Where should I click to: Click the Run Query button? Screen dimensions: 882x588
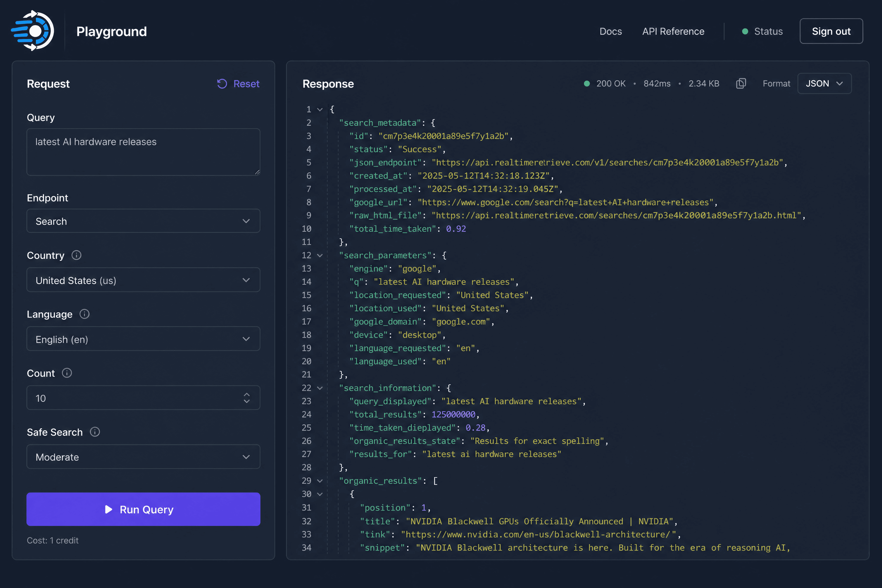tap(143, 509)
